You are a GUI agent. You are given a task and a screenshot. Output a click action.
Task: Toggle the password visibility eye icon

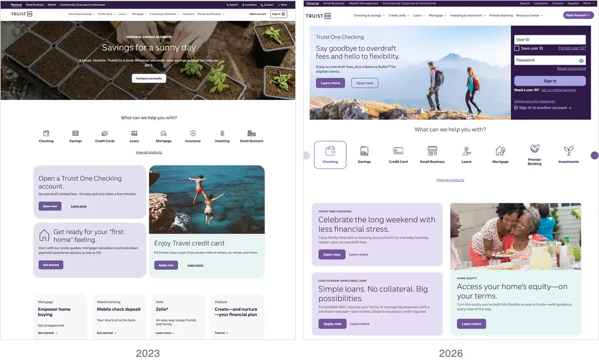581,60
